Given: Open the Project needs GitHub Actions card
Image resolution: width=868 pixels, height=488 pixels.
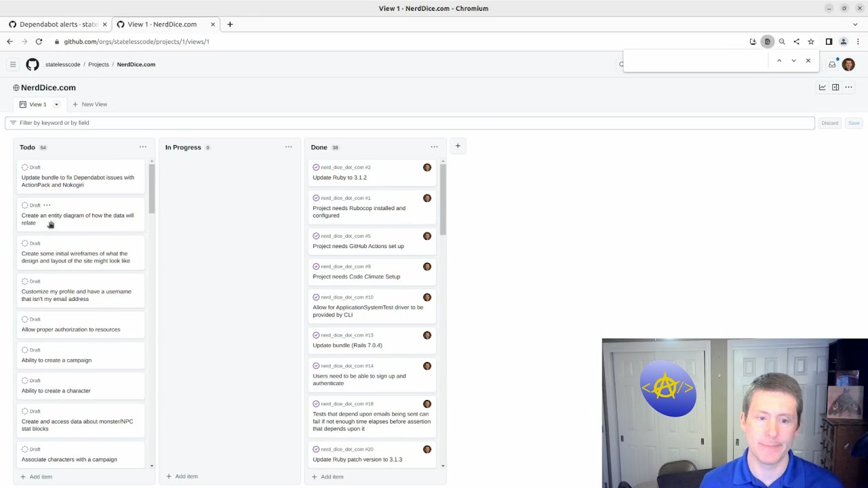Looking at the screenshot, I should 372,242.
